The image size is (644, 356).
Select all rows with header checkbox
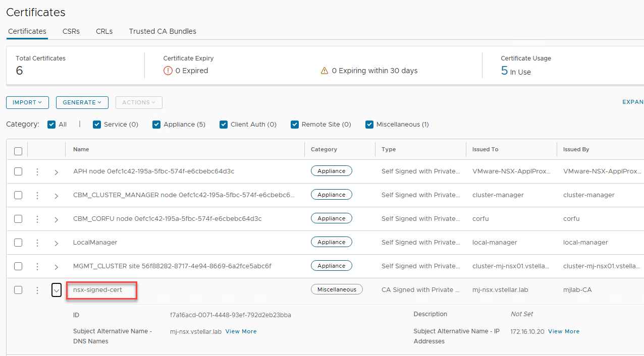coord(18,151)
